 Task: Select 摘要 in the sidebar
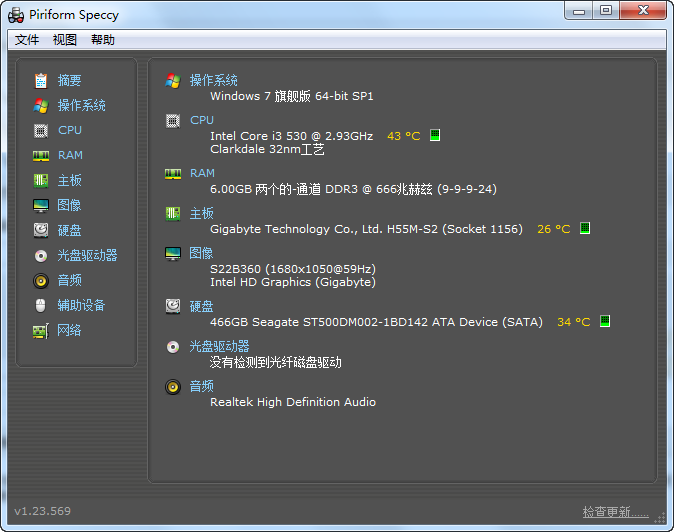(70, 80)
